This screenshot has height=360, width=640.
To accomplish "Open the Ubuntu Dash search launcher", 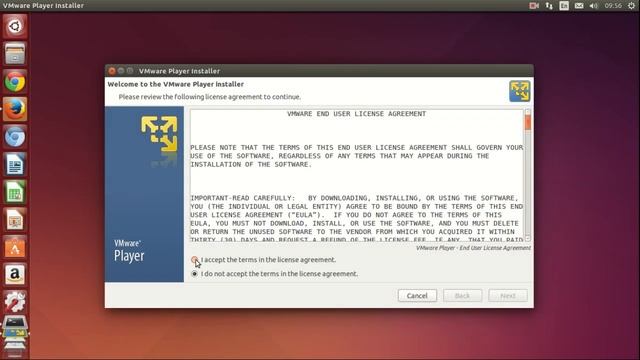I will [x=15, y=27].
